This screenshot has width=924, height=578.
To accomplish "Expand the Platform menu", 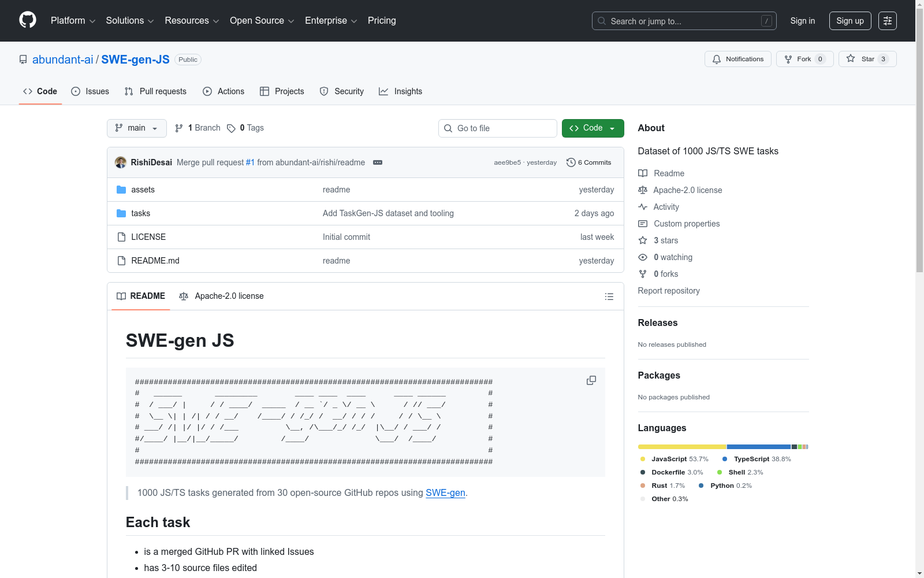I will (73, 21).
